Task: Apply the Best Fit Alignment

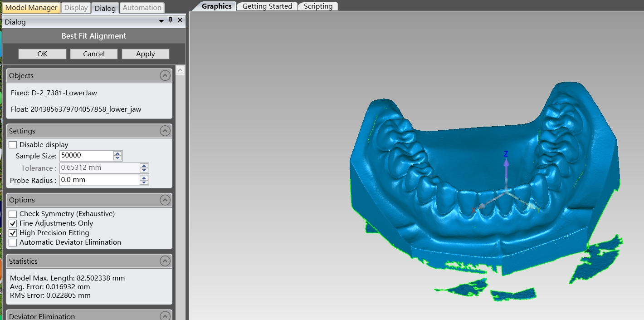Action: click(x=146, y=54)
